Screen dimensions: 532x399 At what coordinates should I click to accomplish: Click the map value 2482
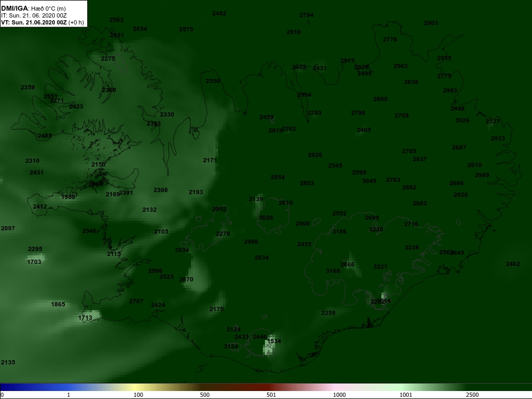point(219,14)
